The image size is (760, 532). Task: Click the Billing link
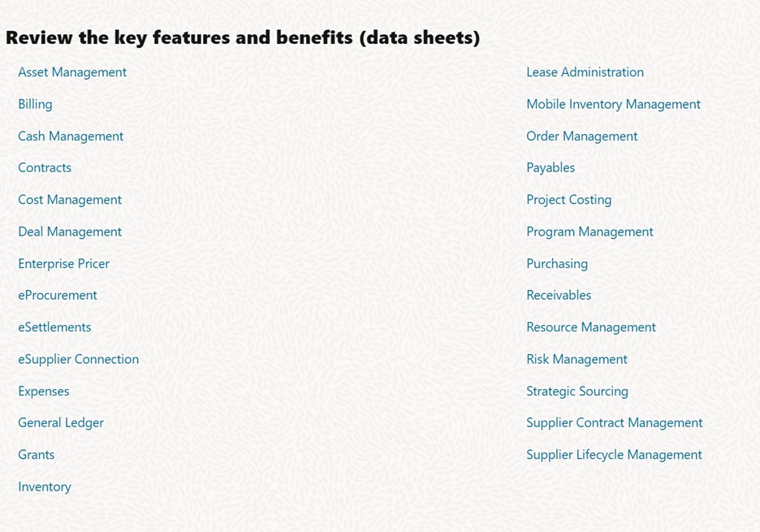(x=35, y=104)
